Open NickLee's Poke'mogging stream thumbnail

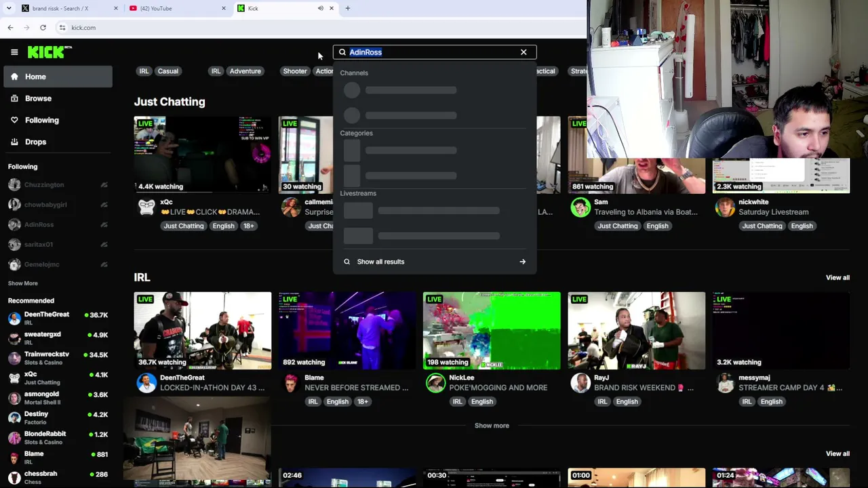(492, 331)
